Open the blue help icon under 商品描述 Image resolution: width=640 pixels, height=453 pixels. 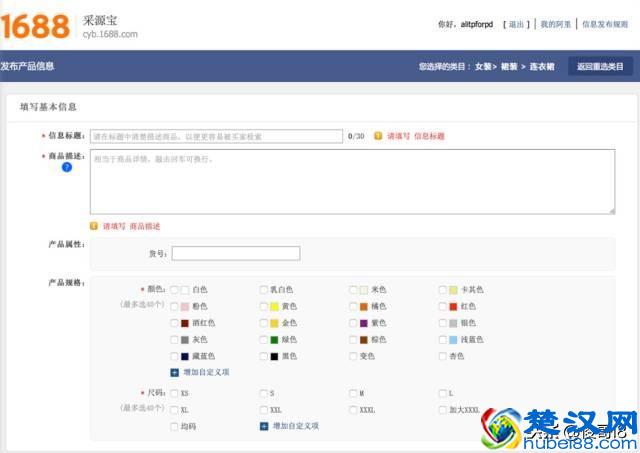click(67, 167)
